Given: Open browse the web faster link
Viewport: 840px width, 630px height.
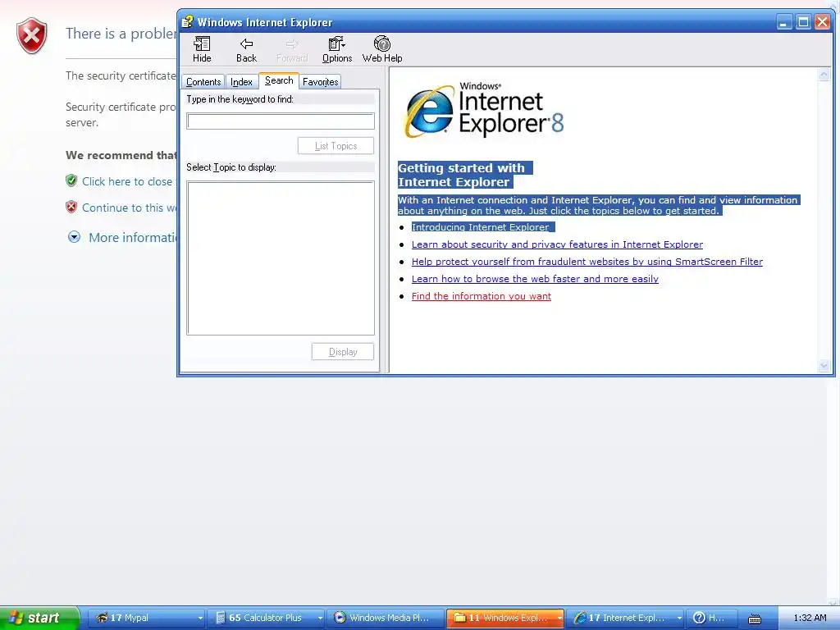Looking at the screenshot, I should tap(535, 279).
